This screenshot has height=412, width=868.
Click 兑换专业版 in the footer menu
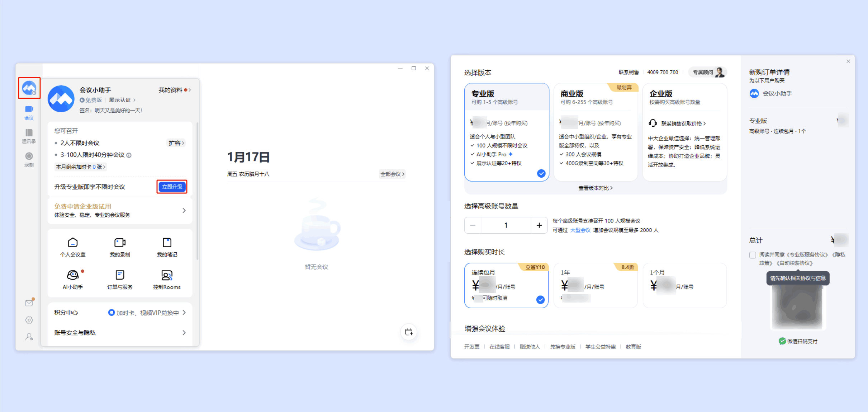coord(563,347)
